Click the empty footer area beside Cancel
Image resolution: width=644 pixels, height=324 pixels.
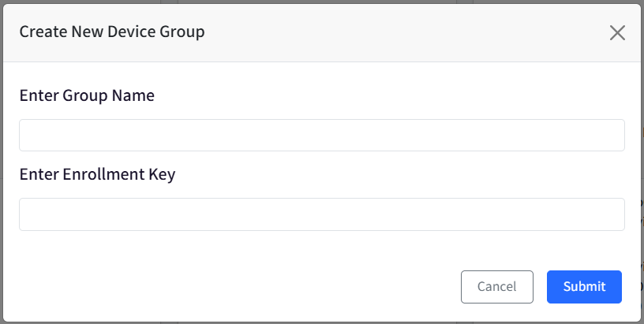point(230,287)
